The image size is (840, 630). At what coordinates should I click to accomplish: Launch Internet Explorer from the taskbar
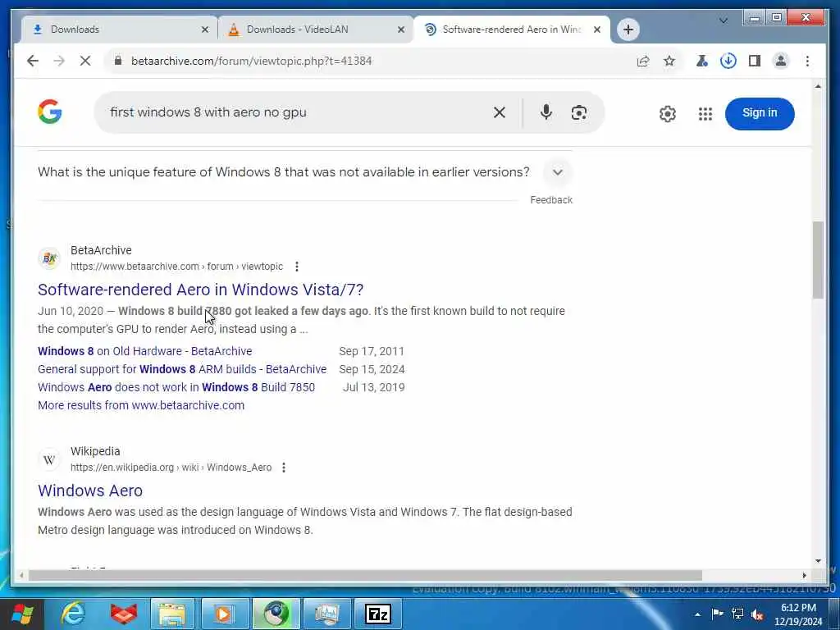[73, 614]
